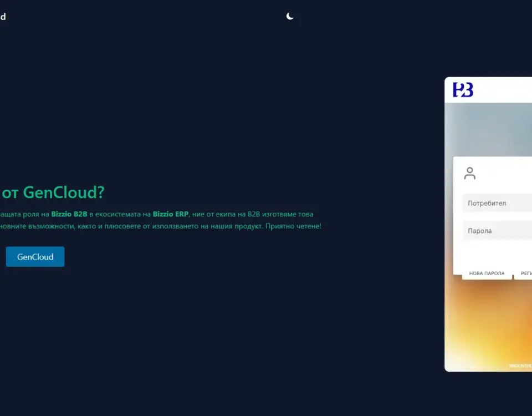Click the user profile icon in the login form
The height and width of the screenshot is (416, 532).
(470, 173)
